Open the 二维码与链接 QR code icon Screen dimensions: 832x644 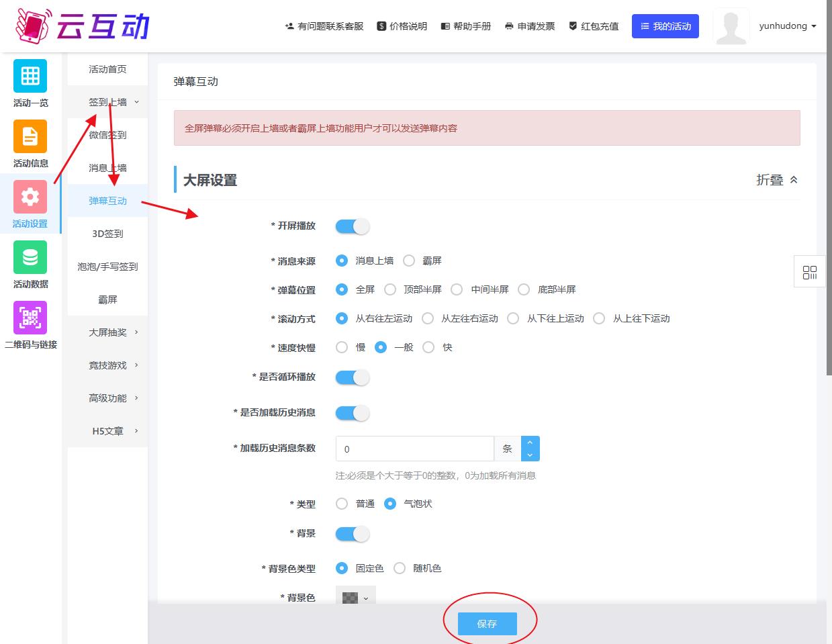point(30,318)
